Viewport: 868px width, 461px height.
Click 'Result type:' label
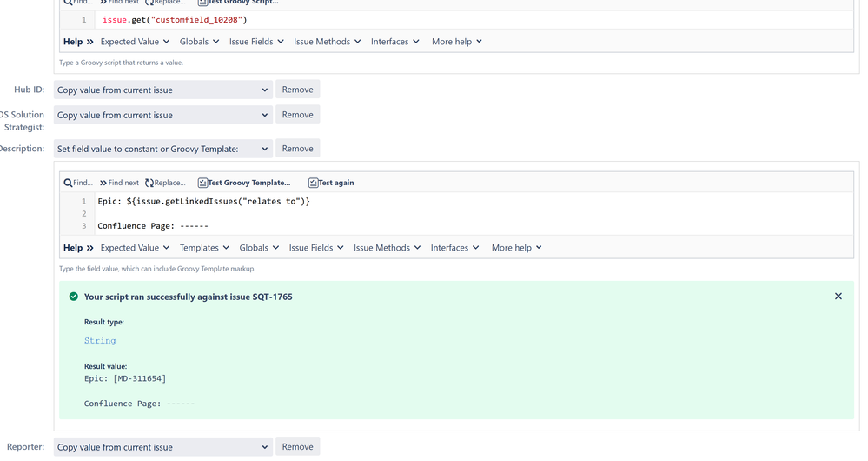click(x=104, y=322)
